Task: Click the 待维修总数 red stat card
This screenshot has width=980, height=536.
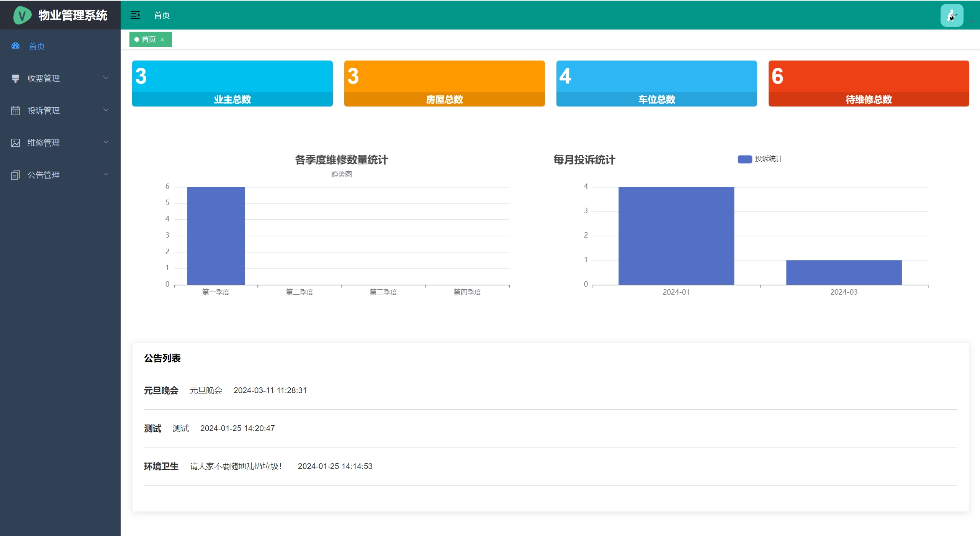Action: [868, 83]
